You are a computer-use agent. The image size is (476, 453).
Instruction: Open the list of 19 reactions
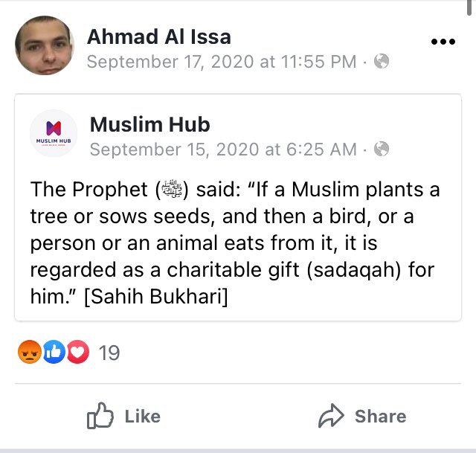tap(109, 353)
